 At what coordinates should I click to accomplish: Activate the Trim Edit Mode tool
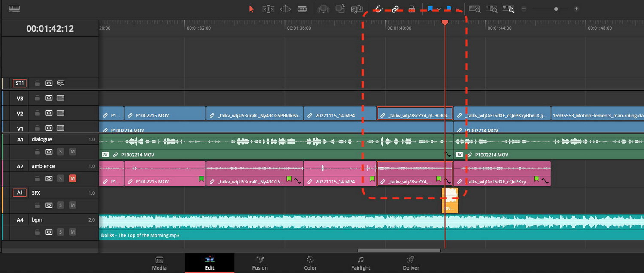pyautogui.click(x=268, y=9)
